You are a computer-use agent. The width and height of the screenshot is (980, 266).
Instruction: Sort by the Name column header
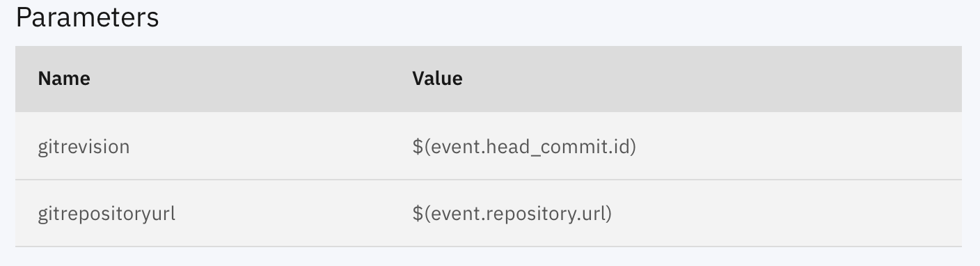[64, 79]
